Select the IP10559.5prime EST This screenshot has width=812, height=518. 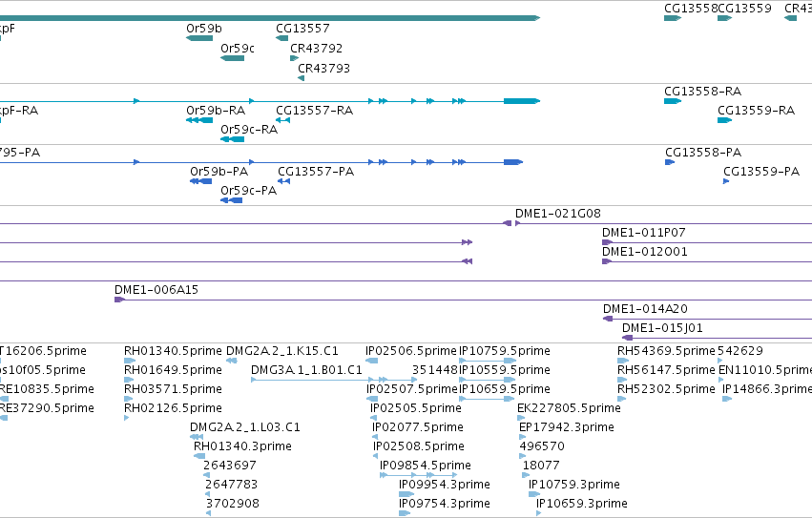[488, 380]
